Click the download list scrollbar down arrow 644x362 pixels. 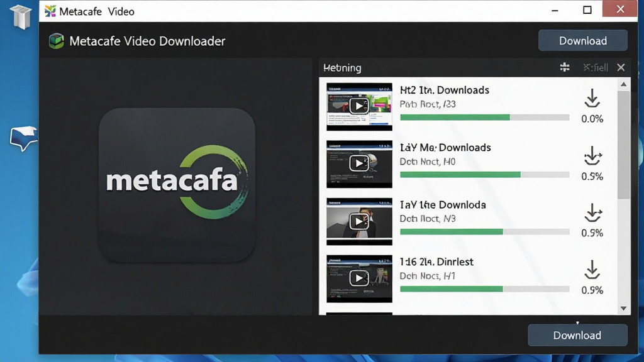pyautogui.click(x=623, y=308)
